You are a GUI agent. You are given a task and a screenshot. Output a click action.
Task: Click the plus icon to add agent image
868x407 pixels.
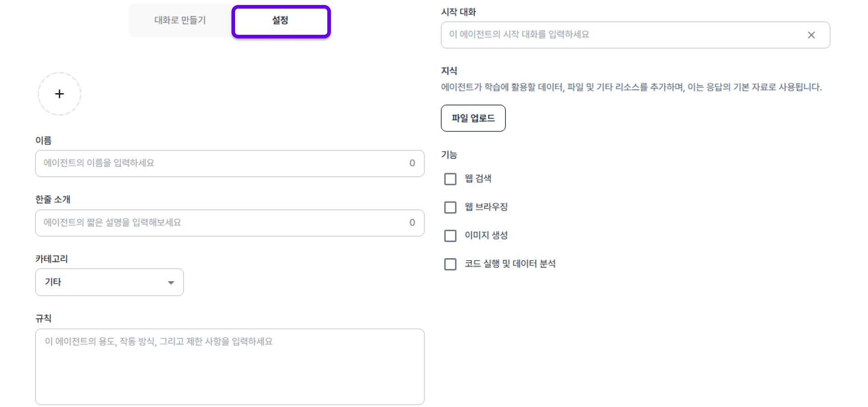(x=59, y=94)
